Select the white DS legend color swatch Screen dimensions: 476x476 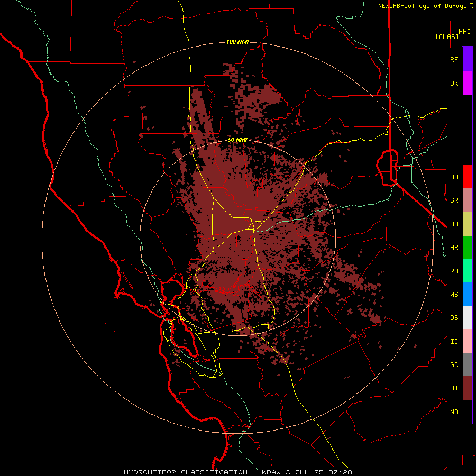(467, 317)
